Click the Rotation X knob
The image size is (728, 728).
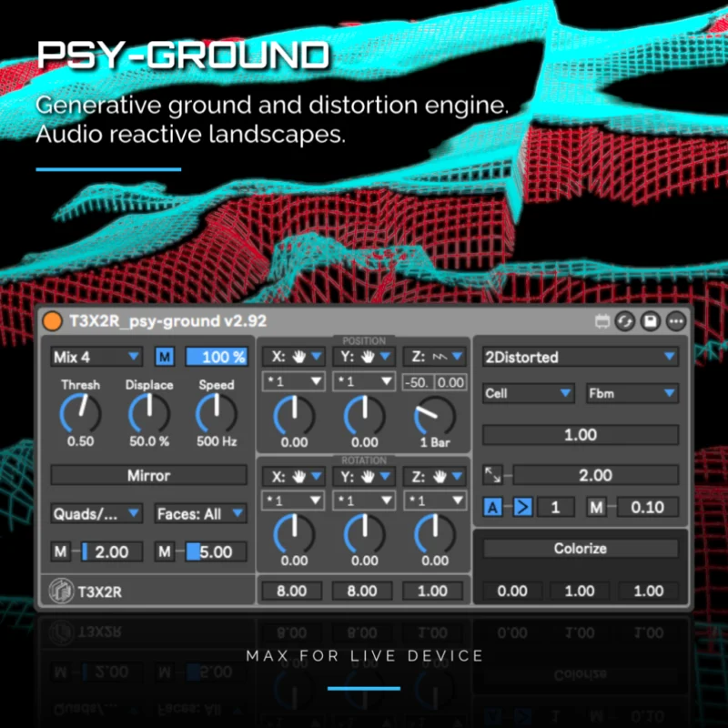point(294,534)
